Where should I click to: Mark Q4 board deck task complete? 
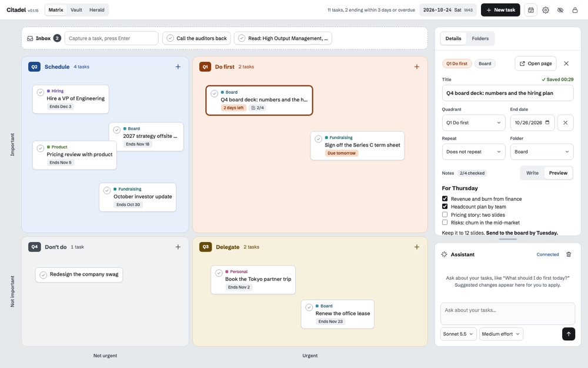click(214, 94)
